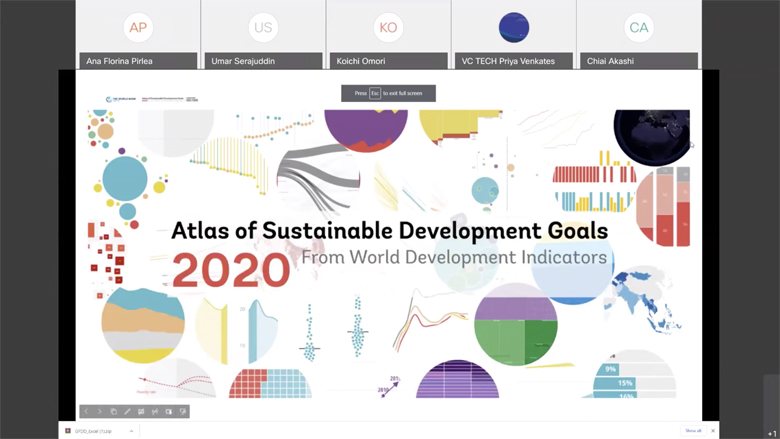The width and height of the screenshot is (780, 439).
Task: Advance to next slide with right arrow
Action: pyautogui.click(x=99, y=412)
